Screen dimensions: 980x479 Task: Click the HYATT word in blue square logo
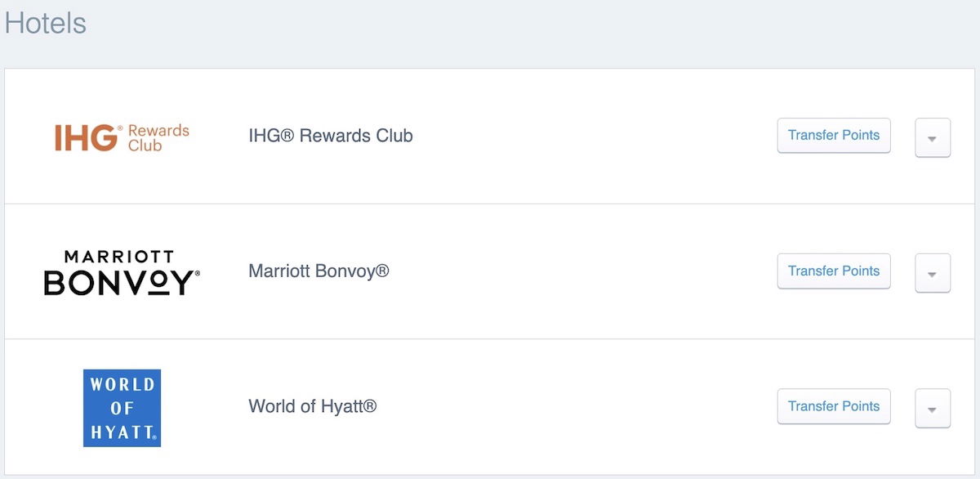(x=122, y=431)
